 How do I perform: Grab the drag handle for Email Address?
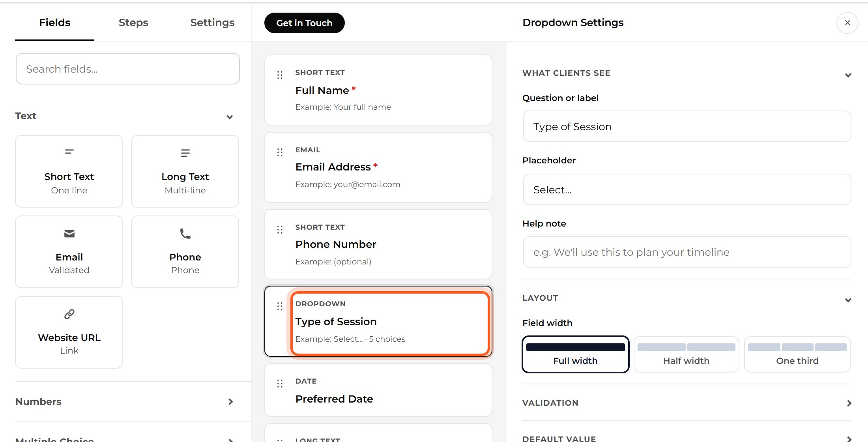[280, 152]
